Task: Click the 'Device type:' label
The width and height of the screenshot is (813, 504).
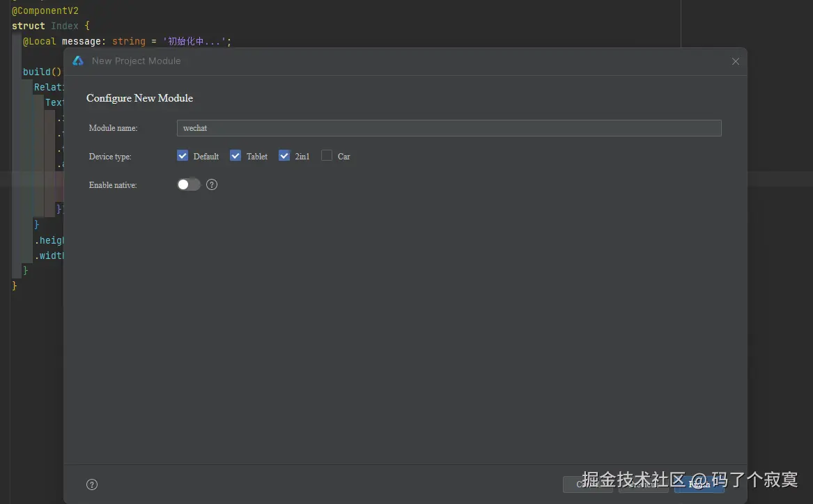Action: [x=110, y=157]
